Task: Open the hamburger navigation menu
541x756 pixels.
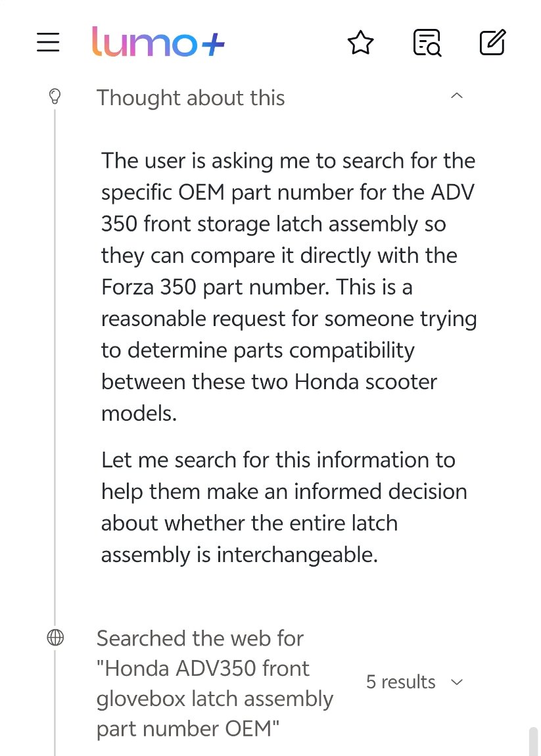Action: [48, 43]
